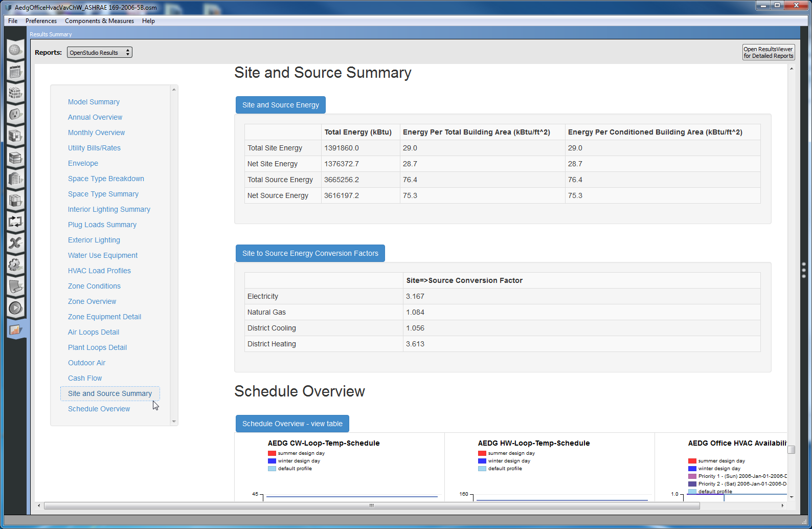View Zone Conditions section

(x=94, y=286)
